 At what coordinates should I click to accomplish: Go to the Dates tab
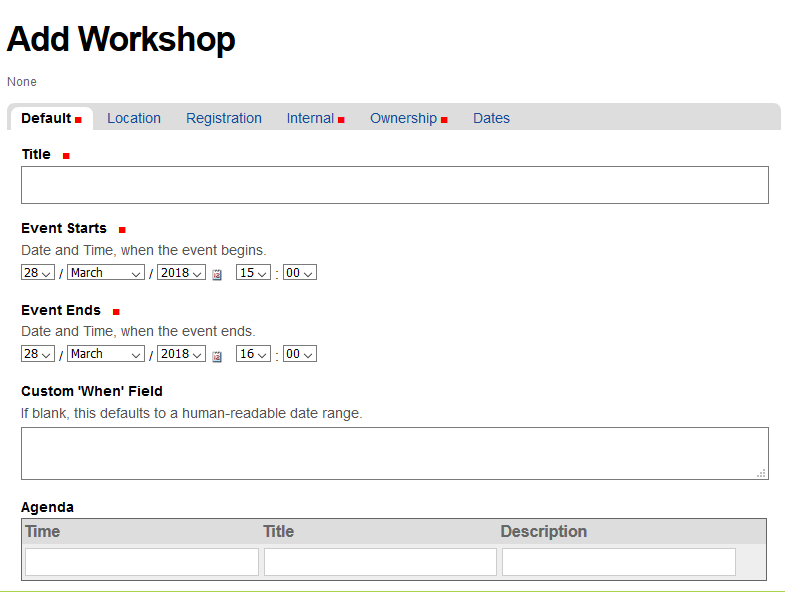491,118
